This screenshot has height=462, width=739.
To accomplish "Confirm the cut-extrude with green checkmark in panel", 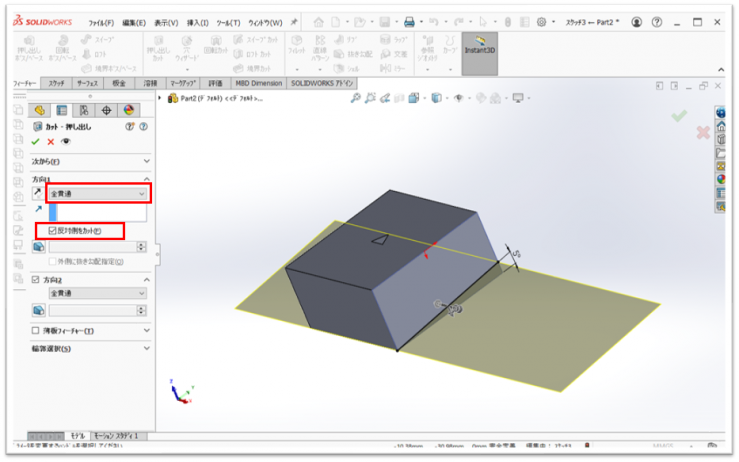I will 36,142.
